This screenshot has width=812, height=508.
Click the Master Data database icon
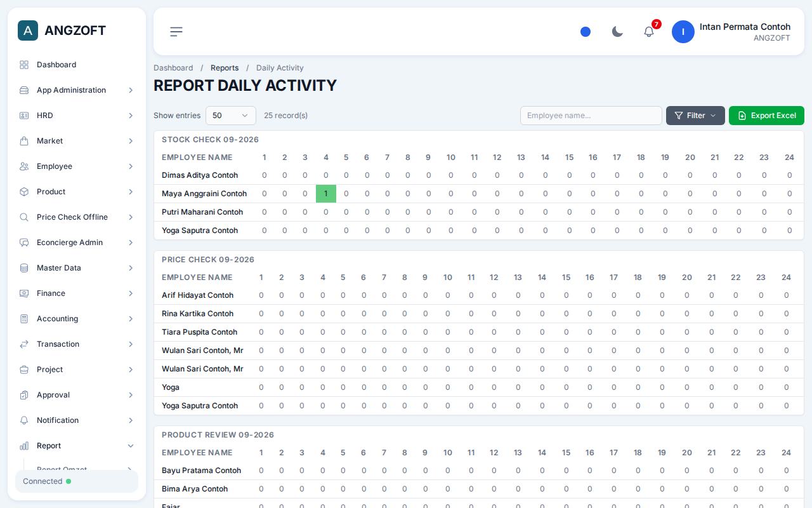[24, 268]
